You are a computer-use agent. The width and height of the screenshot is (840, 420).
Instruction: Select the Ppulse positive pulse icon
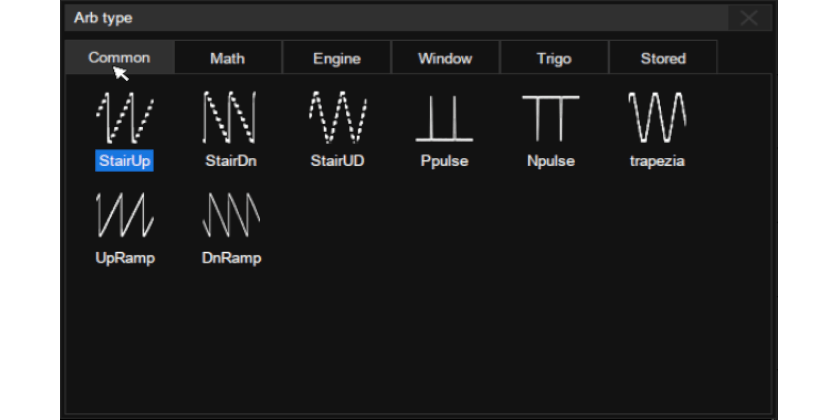pos(444,118)
